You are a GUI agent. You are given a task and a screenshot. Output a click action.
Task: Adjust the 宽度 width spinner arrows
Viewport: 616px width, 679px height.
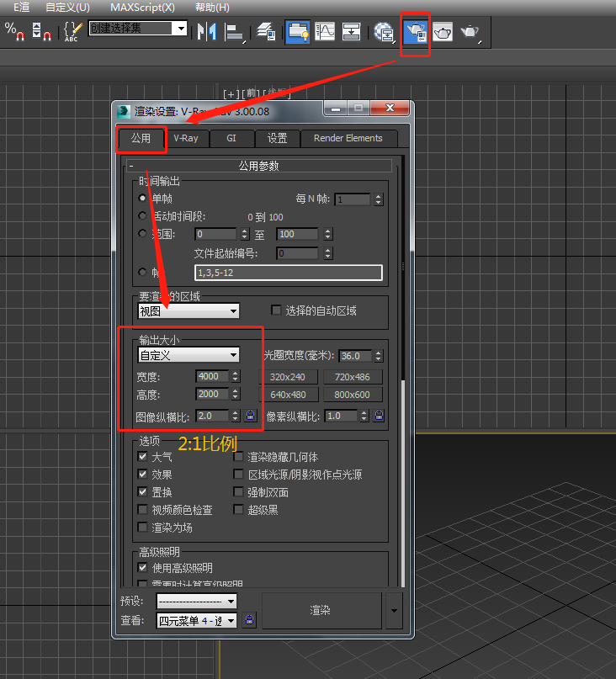pos(236,376)
